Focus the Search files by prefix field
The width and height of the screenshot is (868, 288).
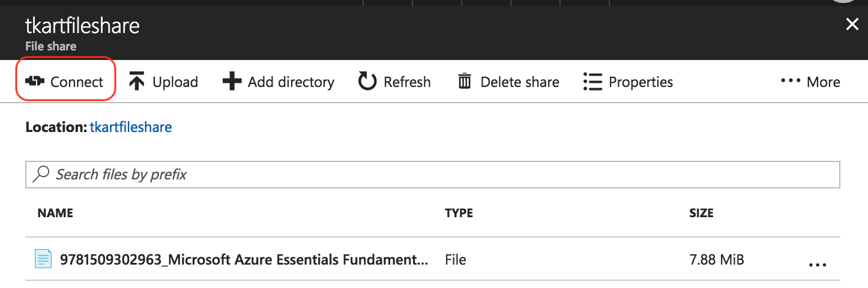(432, 175)
